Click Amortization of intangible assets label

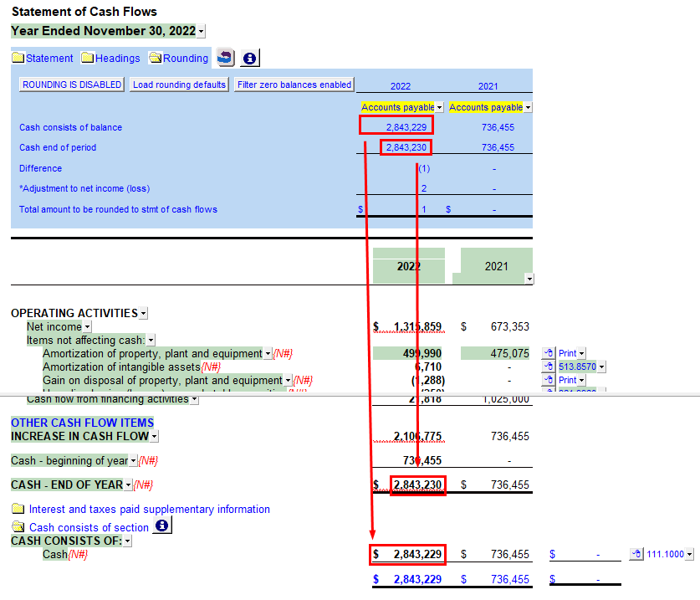tap(121, 367)
